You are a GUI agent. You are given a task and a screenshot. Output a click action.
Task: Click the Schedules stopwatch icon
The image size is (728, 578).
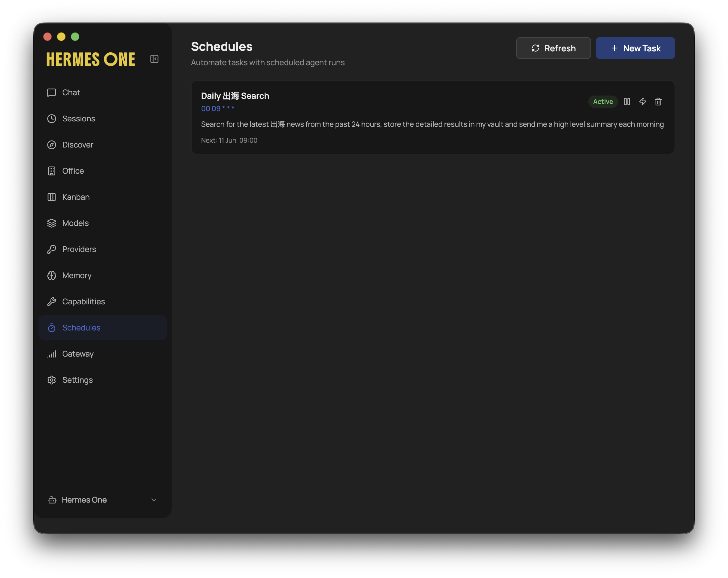(x=52, y=328)
